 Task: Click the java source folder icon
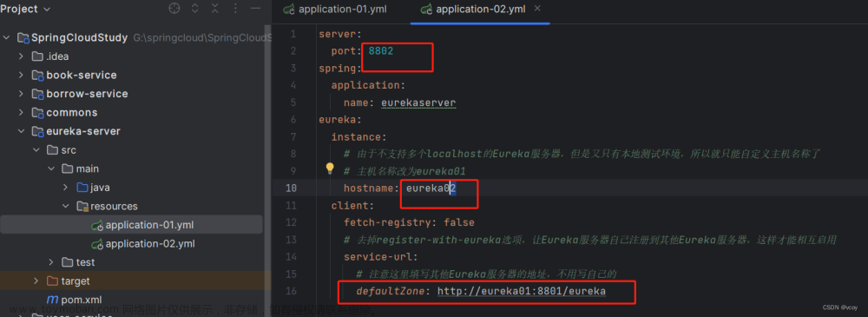click(82, 188)
